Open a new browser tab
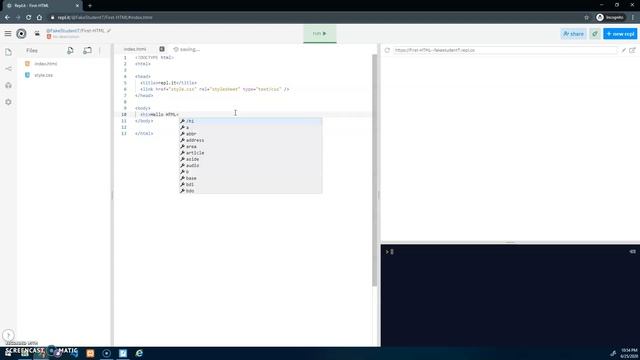Image resolution: width=640 pixels, height=360 pixels. coord(90,6)
